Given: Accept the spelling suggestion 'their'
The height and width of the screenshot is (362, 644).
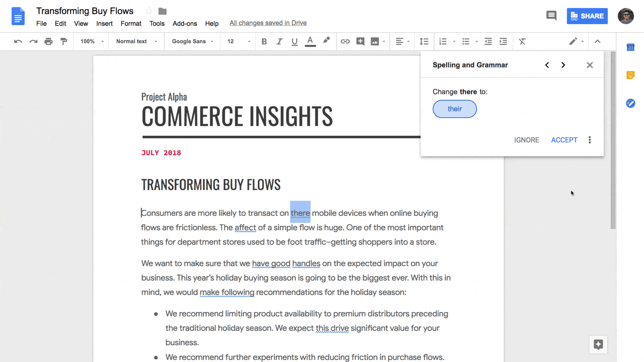Looking at the screenshot, I should pyautogui.click(x=565, y=140).
